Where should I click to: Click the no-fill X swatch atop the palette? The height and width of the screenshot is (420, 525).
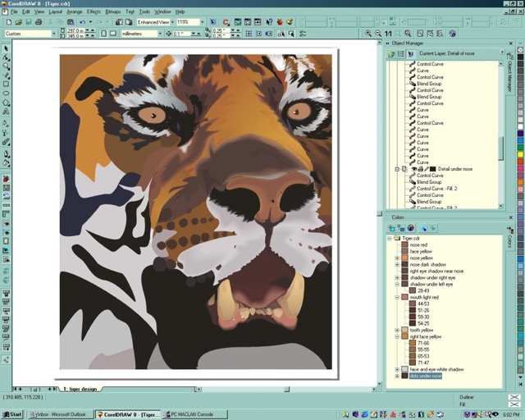(520, 49)
